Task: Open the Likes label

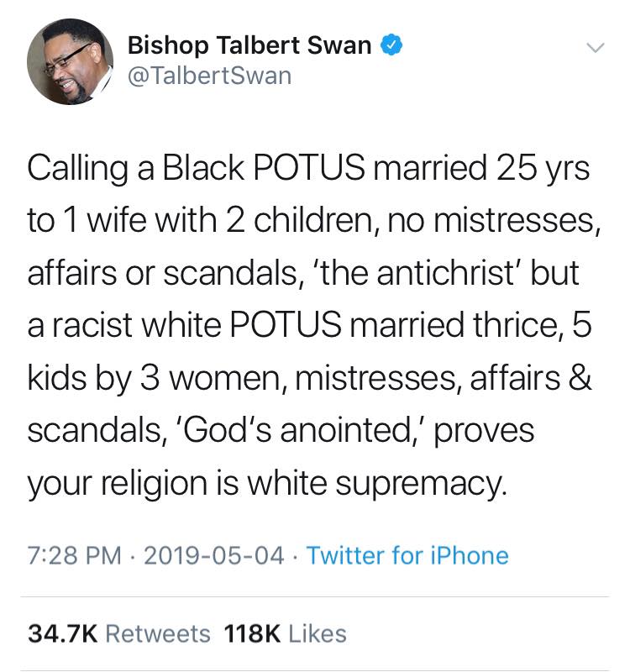Action: click(x=318, y=633)
